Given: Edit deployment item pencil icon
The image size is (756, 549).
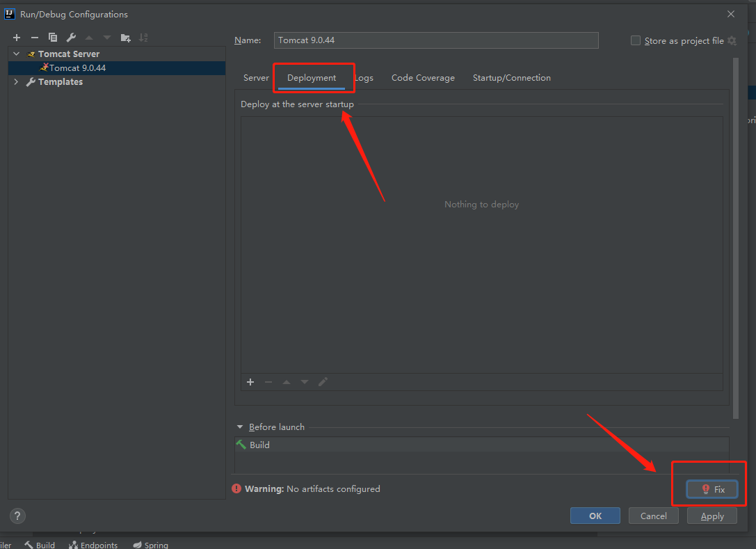Looking at the screenshot, I should coord(323,382).
